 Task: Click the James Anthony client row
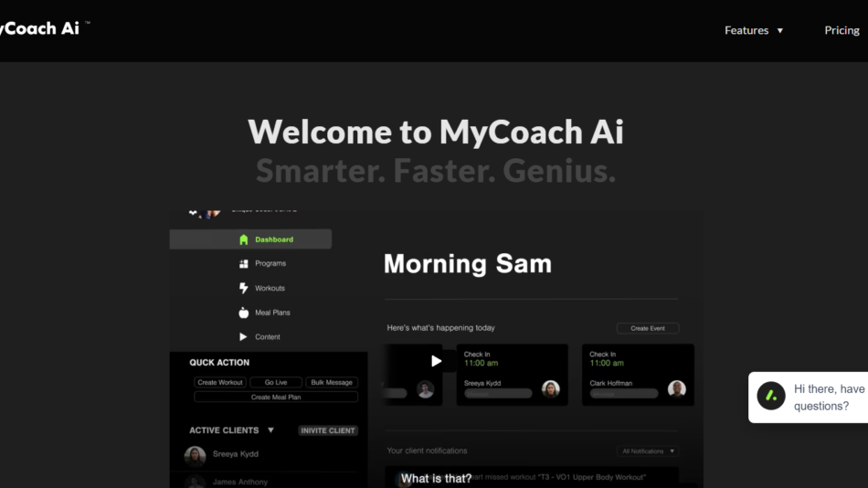pyautogui.click(x=269, y=481)
